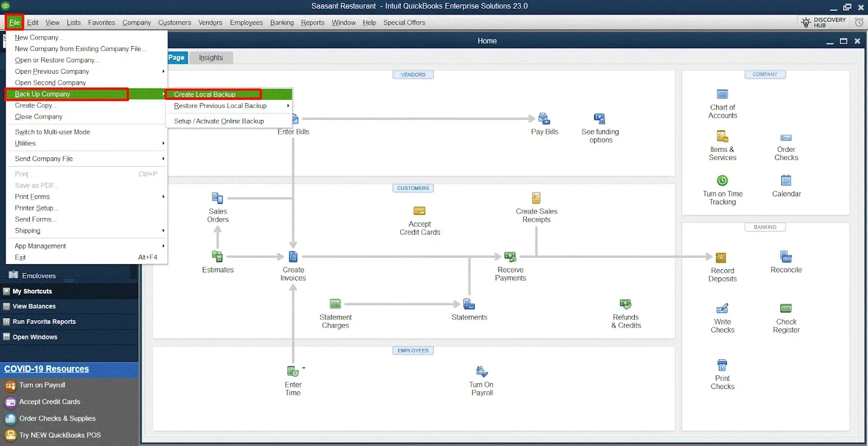Click Run Favorite Reports in sidebar

44,322
